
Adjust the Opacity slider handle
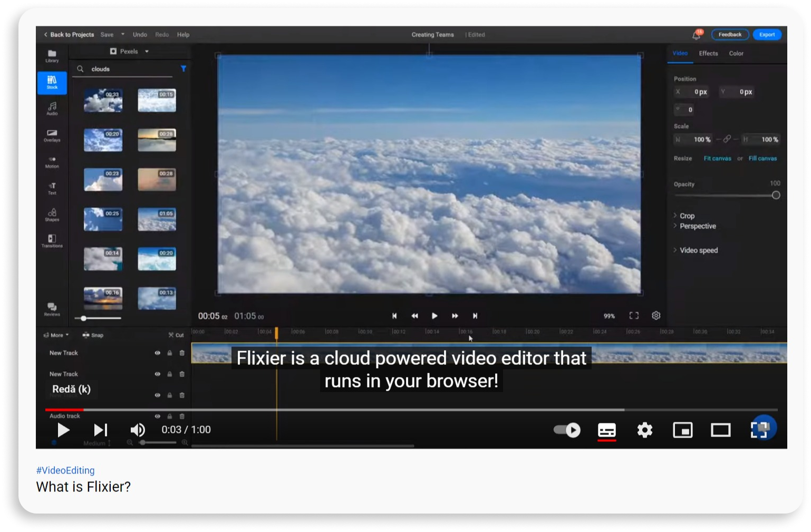[776, 195]
